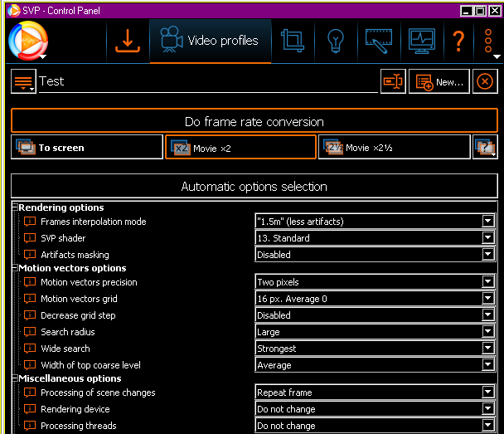The width and height of the screenshot is (504, 434).
Task: Click the SVP logo main menu icon
Action: tap(27, 41)
